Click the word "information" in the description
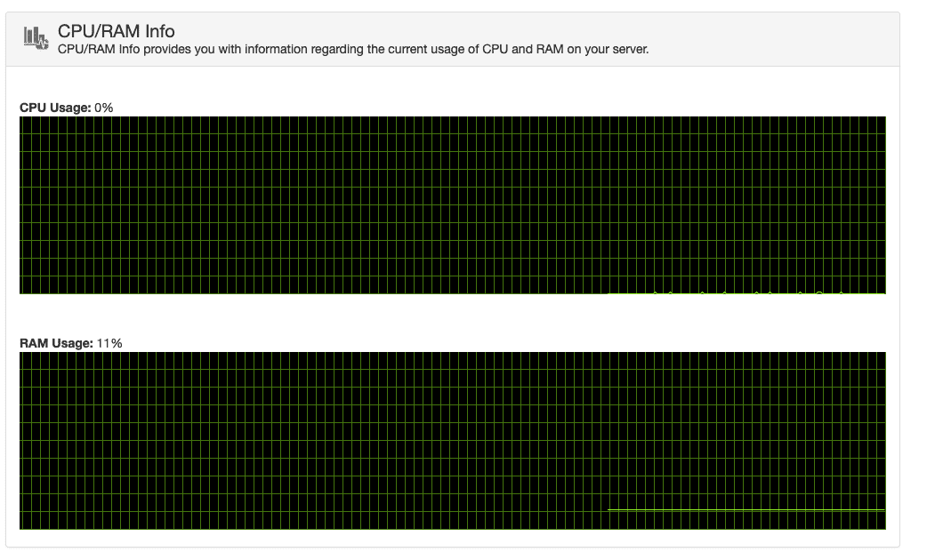 tap(265, 50)
